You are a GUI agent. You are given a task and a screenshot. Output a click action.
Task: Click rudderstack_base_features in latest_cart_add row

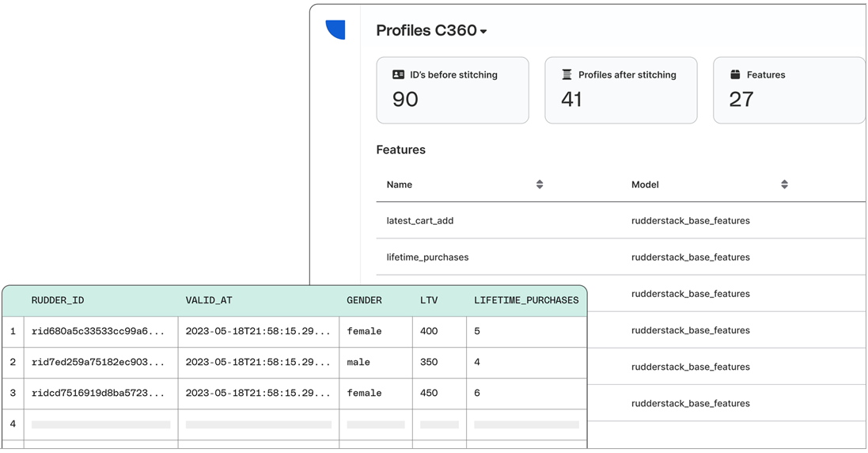[690, 220]
